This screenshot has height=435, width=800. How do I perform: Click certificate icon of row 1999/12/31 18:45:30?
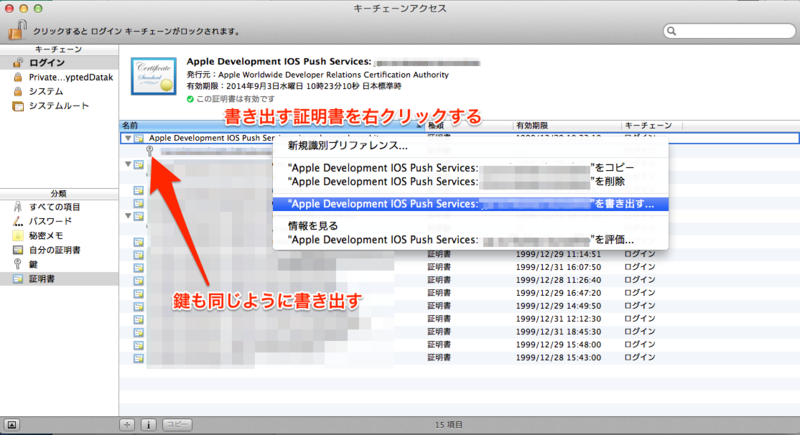pos(138,332)
